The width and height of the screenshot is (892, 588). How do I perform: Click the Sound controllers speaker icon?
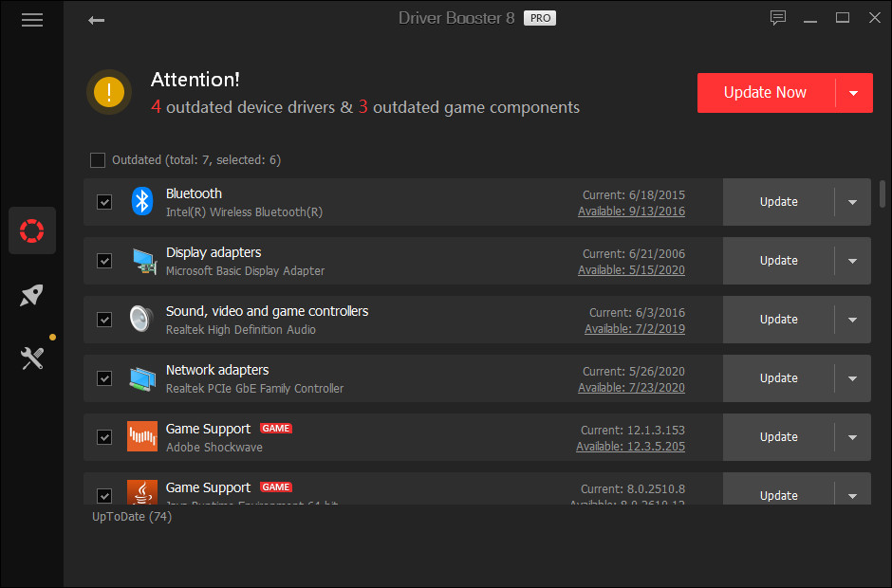point(141,319)
